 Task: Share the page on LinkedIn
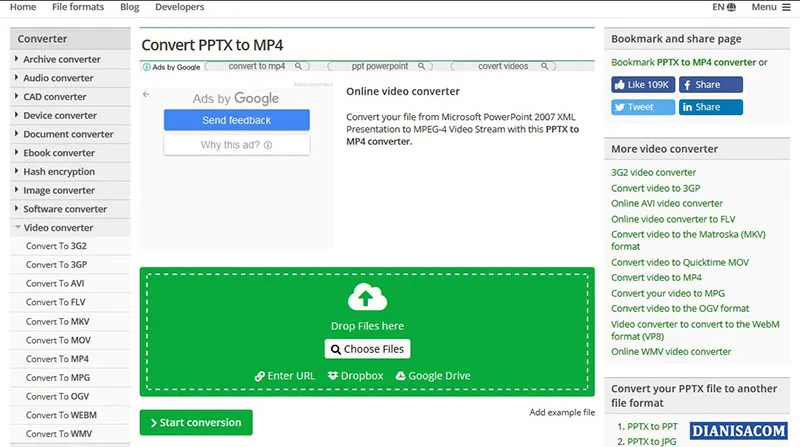click(710, 107)
